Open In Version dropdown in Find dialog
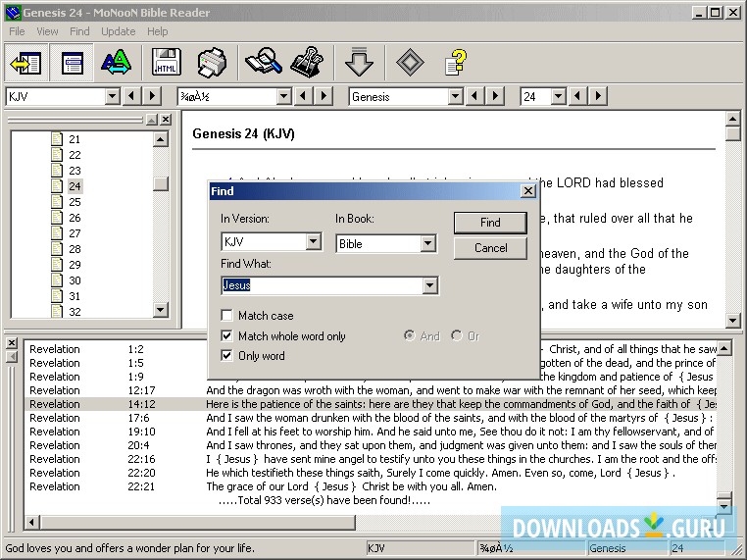 [313, 241]
